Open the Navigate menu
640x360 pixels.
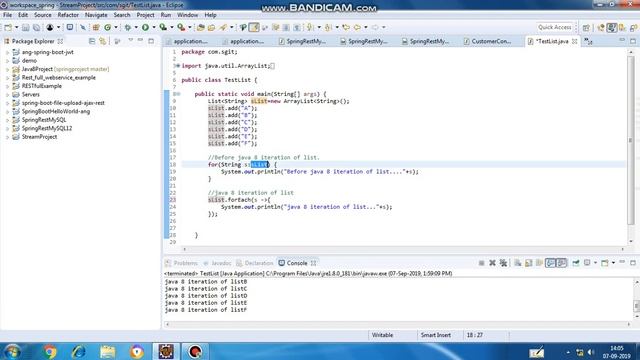[x=96, y=15]
